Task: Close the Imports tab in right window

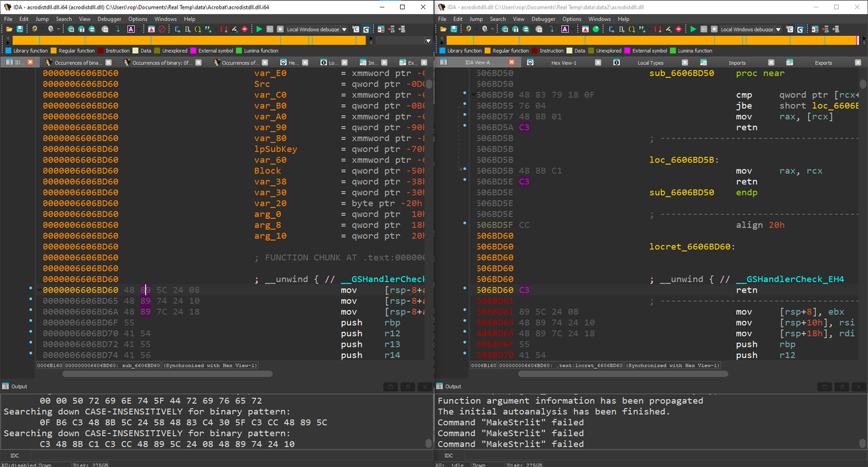Action: coord(771,62)
